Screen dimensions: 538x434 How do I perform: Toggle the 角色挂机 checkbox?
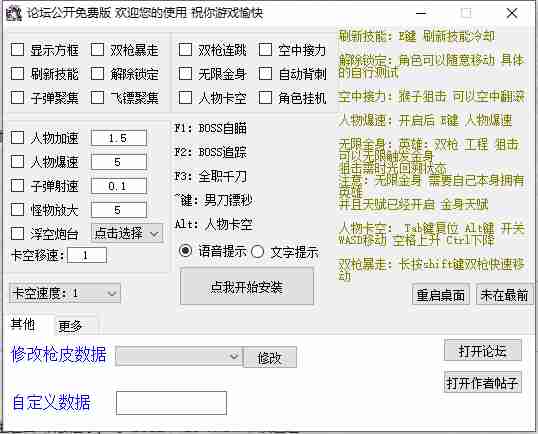point(265,98)
